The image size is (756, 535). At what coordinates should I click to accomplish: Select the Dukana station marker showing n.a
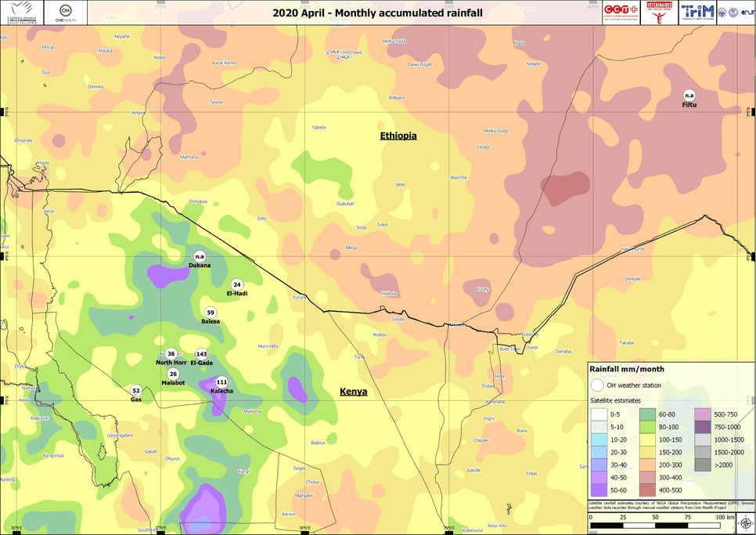pos(198,258)
